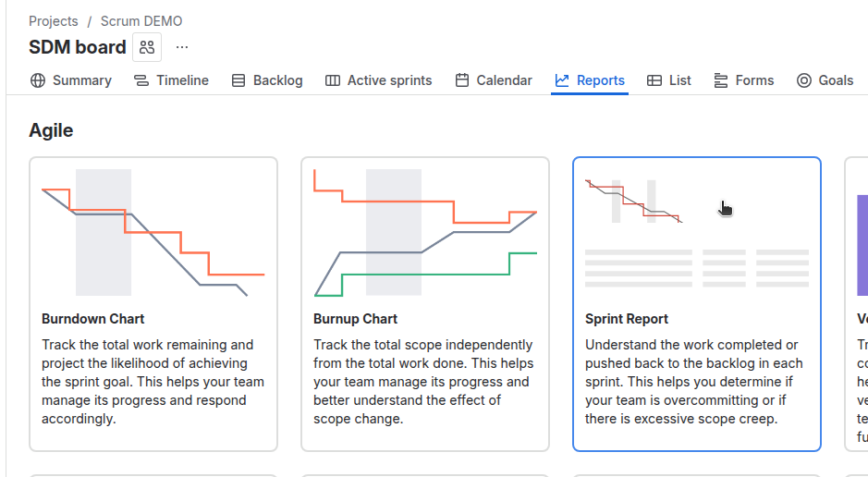Open the Active sprints tab
This screenshot has height=477, width=868.
click(x=389, y=80)
